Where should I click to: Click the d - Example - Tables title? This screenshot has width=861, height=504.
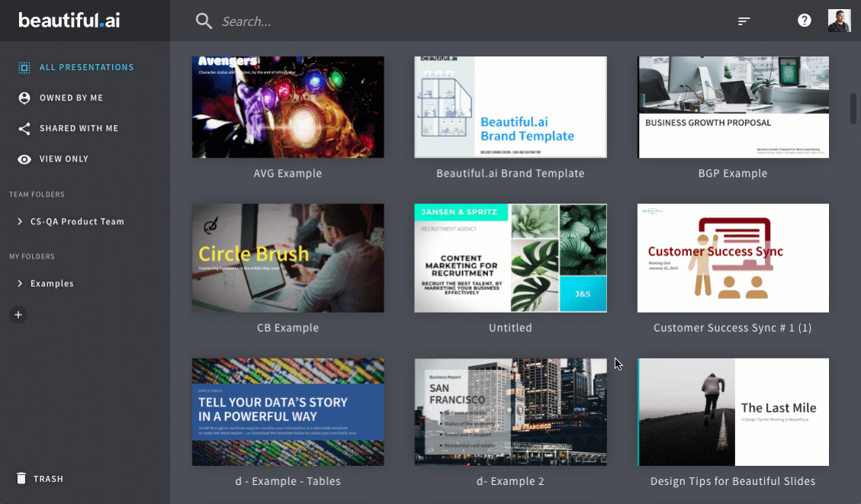(x=288, y=481)
